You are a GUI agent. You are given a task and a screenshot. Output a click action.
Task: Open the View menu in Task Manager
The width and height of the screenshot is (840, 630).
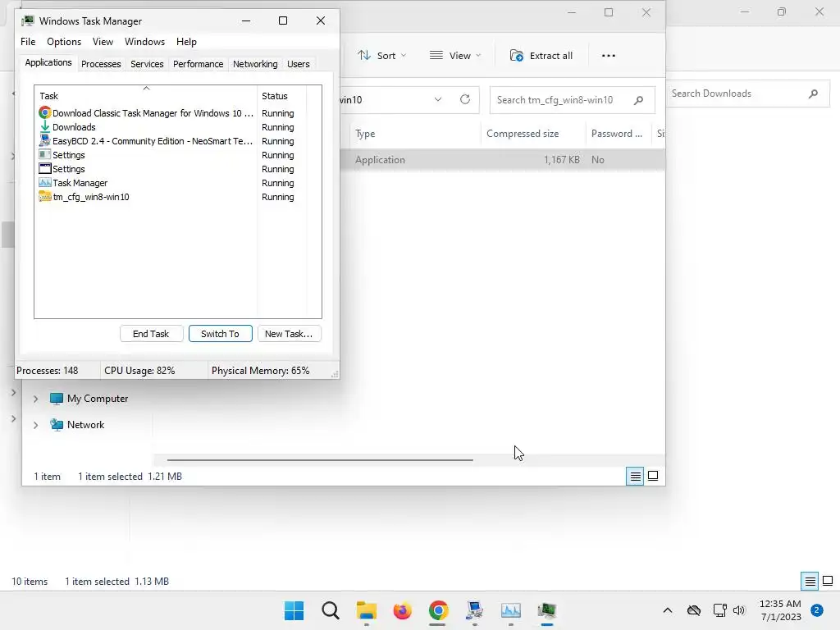coord(103,42)
